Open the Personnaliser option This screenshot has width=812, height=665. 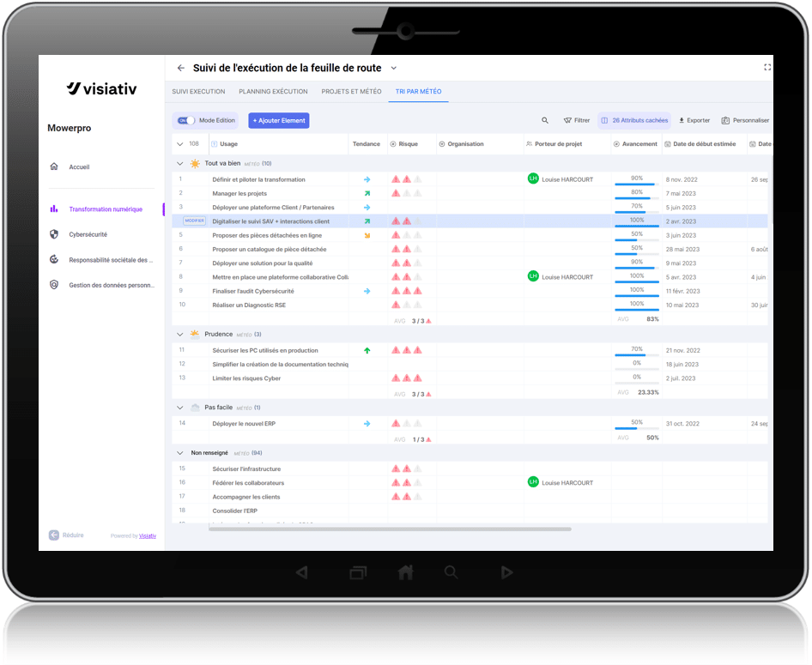pyautogui.click(x=745, y=121)
